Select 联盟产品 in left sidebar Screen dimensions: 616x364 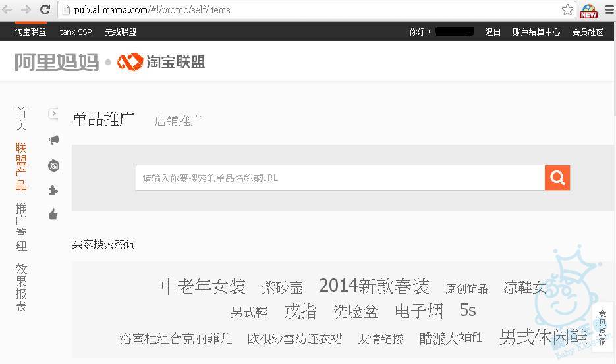click(x=21, y=167)
